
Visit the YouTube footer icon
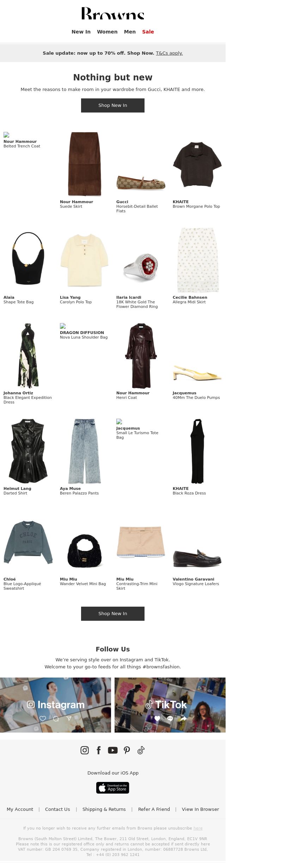pyautogui.click(x=113, y=750)
